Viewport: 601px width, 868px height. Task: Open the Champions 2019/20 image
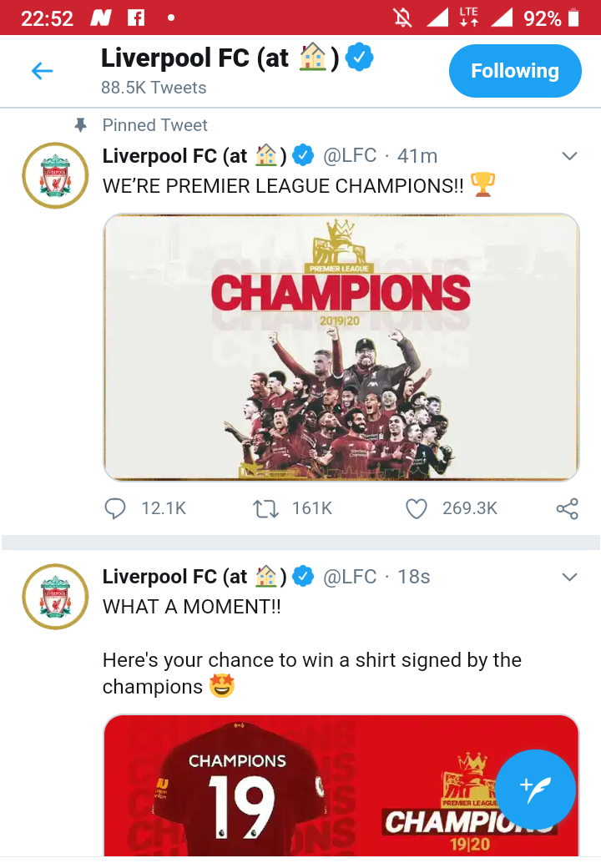[341, 347]
